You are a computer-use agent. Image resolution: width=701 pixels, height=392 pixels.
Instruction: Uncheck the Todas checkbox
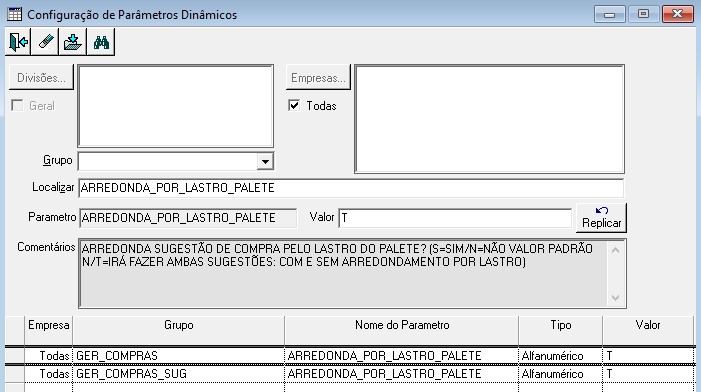(x=294, y=105)
